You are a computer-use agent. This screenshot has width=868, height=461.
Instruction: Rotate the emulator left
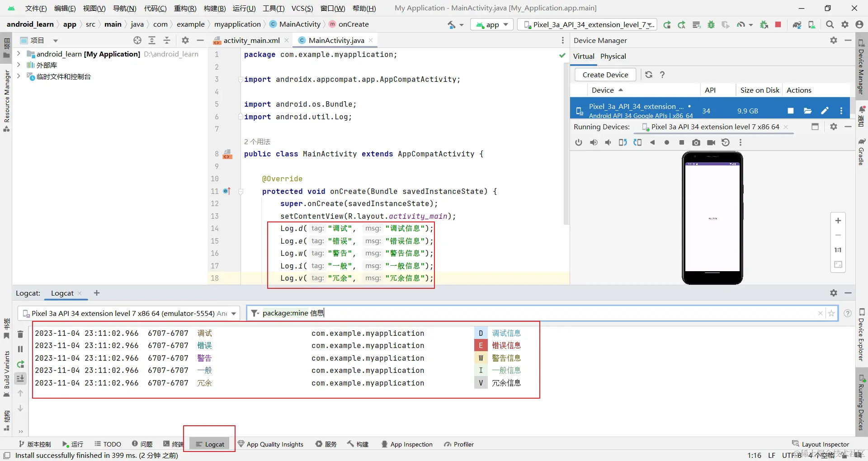point(623,142)
